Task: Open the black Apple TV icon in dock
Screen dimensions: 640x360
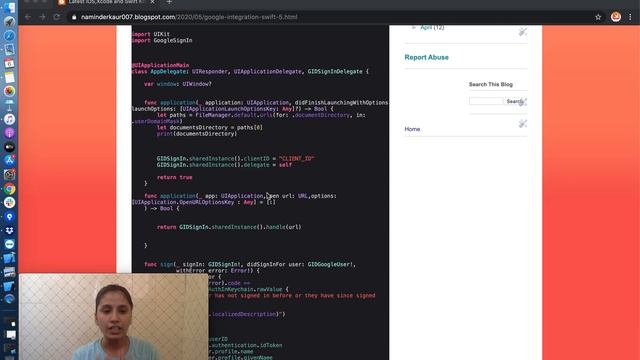Action: [x=9, y=147]
